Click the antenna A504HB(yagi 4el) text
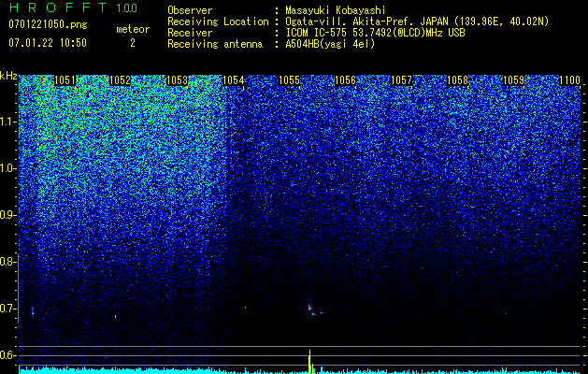Viewport: 588px width, 374px height. [x=330, y=44]
